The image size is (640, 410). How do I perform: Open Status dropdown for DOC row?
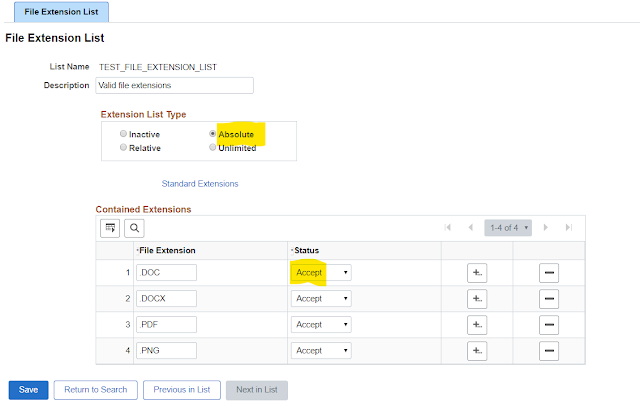pyautogui.click(x=320, y=272)
